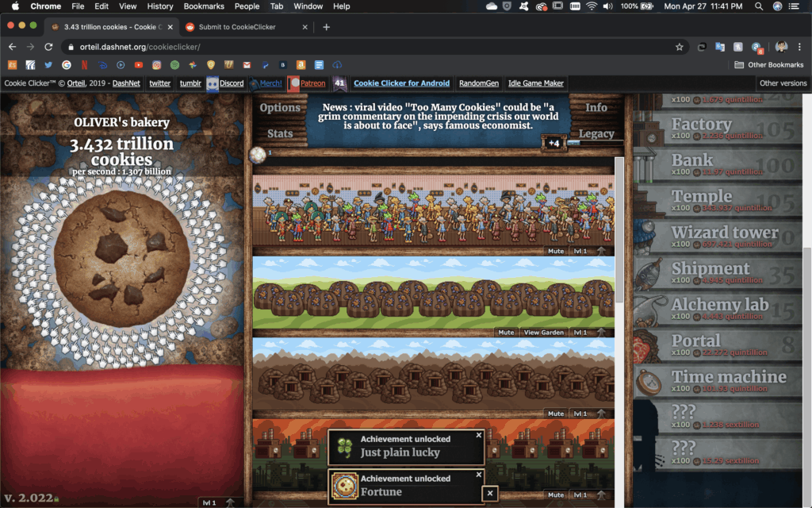Open the Discord link
812x508 pixels.
[232, 83]
